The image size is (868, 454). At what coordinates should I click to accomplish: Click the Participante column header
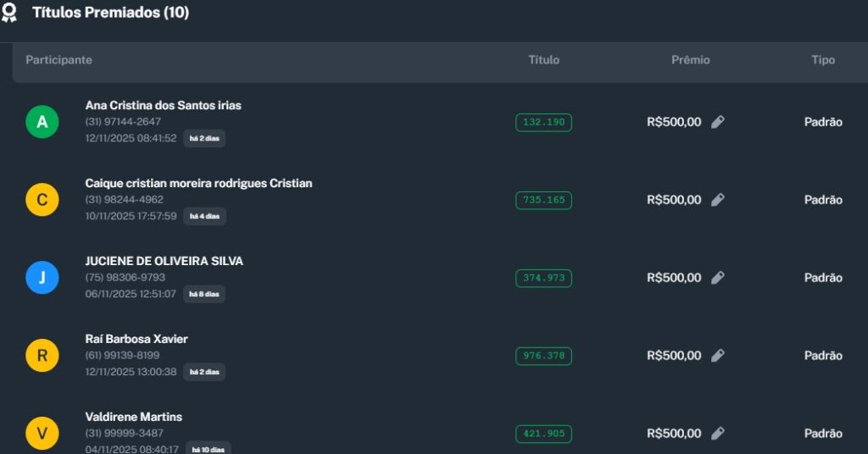click(x=58, y=60)
